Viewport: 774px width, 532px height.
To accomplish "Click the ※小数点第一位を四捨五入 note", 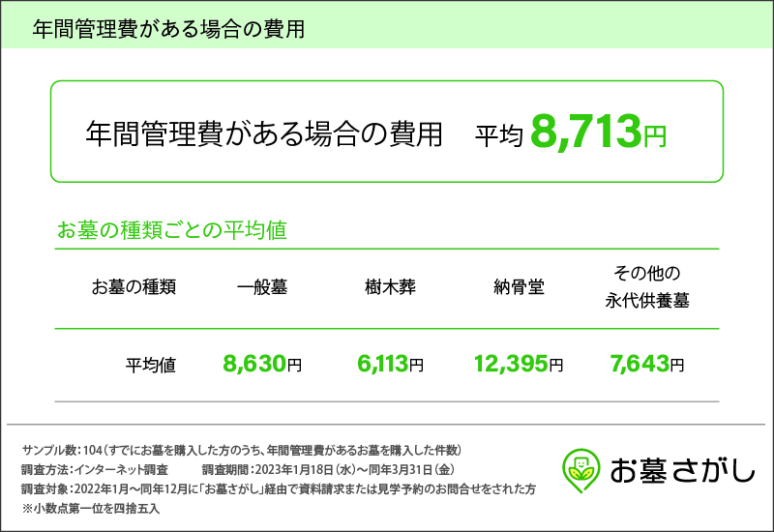I will 91,509.
